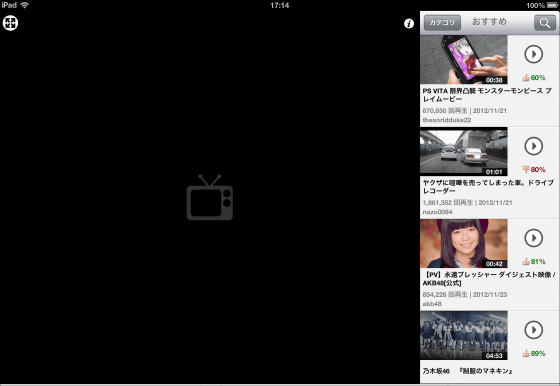The image size is (560, 386).
Task: Open the info icon beside the list
Action: coord(409,24)
